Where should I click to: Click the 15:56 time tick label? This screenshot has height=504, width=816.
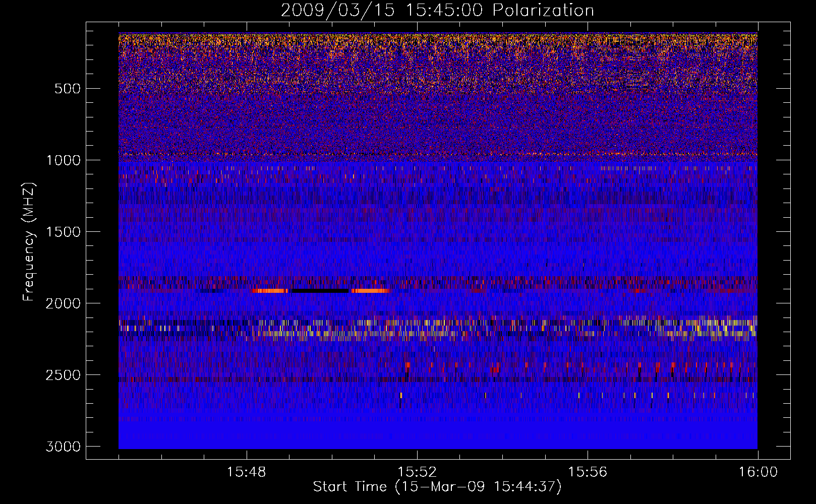pos(588,472)
